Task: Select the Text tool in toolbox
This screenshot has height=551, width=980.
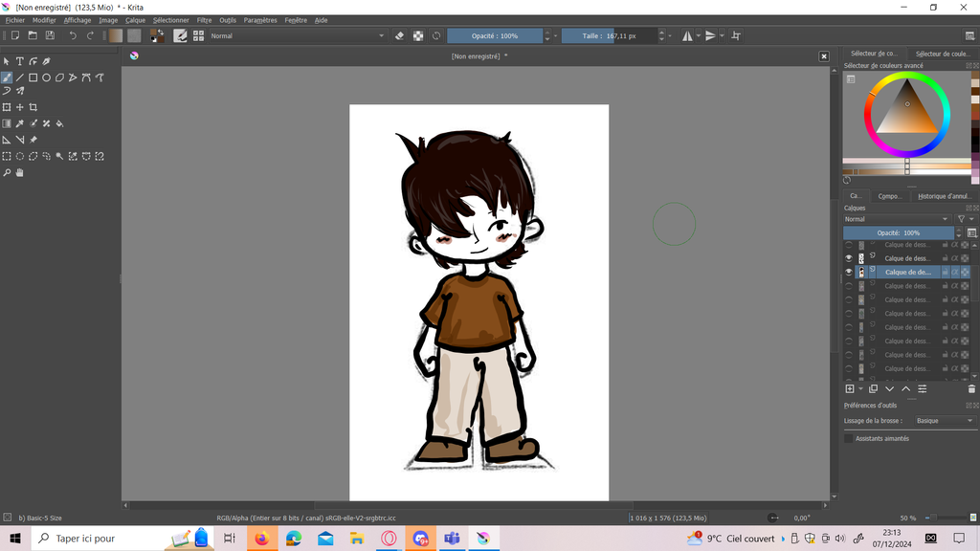Action: coord(19,61)
